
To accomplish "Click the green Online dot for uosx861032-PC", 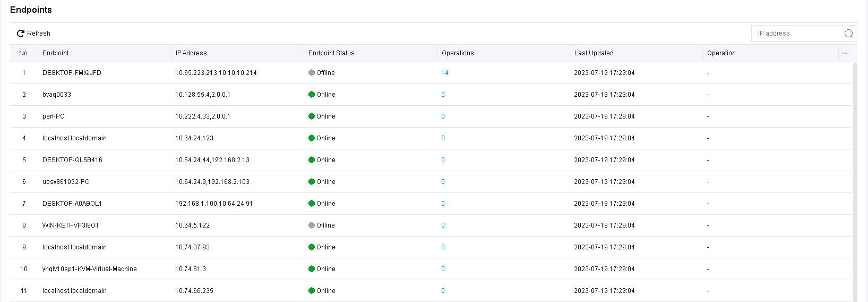I will point(312,182).
